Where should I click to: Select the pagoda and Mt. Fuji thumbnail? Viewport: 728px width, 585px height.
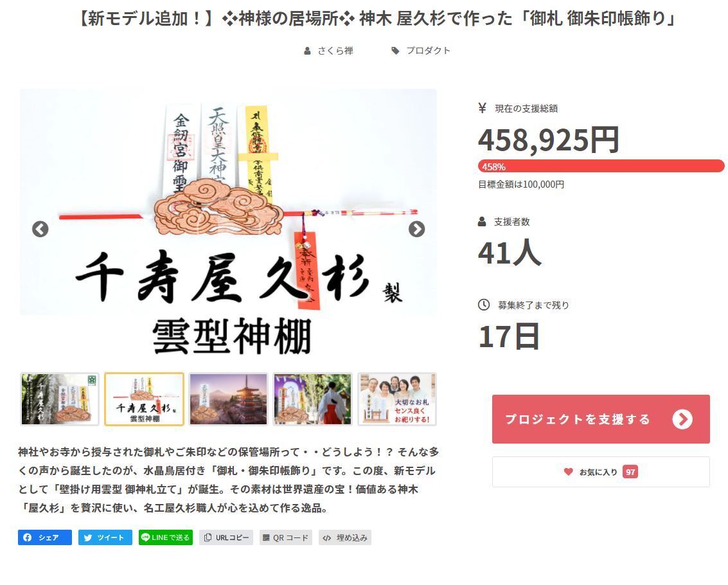coord(229,399)
